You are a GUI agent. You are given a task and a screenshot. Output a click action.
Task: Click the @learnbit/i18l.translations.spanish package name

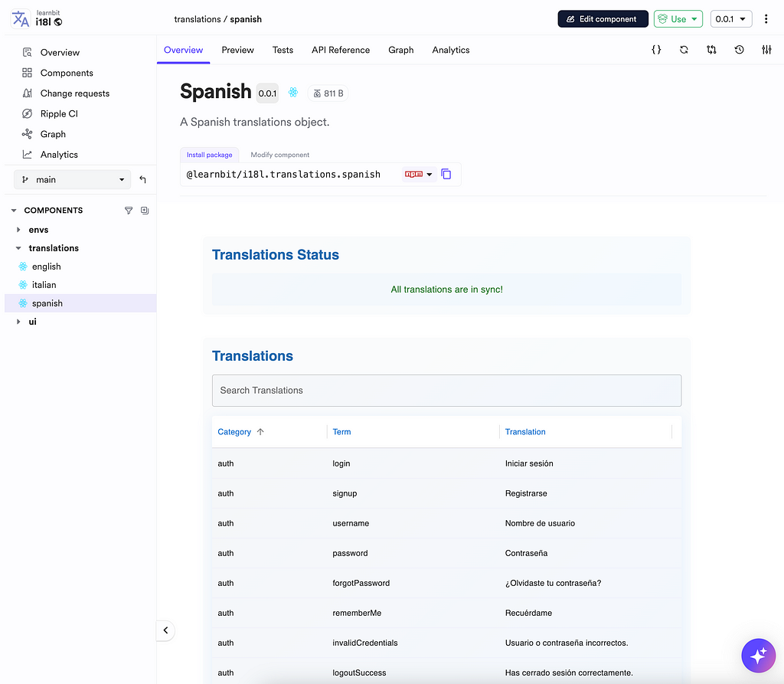pos(283,174)
